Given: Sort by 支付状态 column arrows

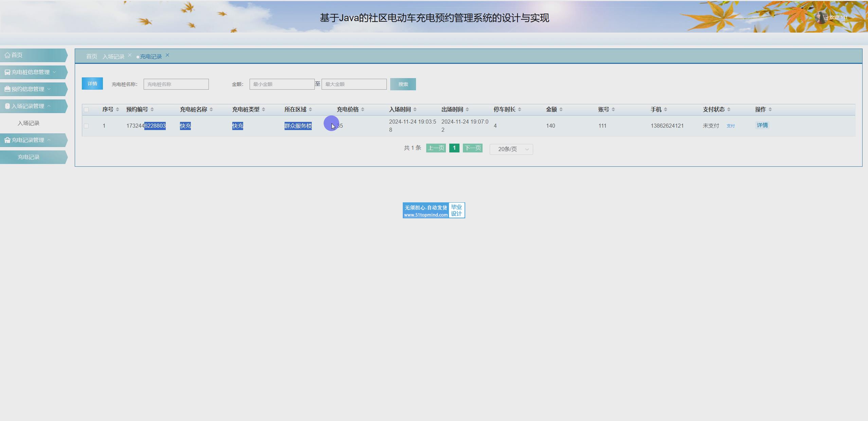Looking at the screenshot, I should pyautogui.click(x=729, y=109).
